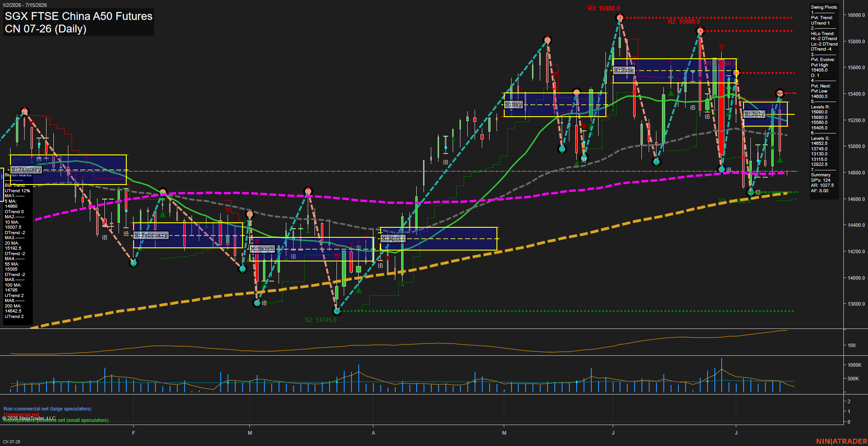This screenshot has height=446, width=868.
Task: Click the HiLo Trend: row
Action: tap(822, 34)
